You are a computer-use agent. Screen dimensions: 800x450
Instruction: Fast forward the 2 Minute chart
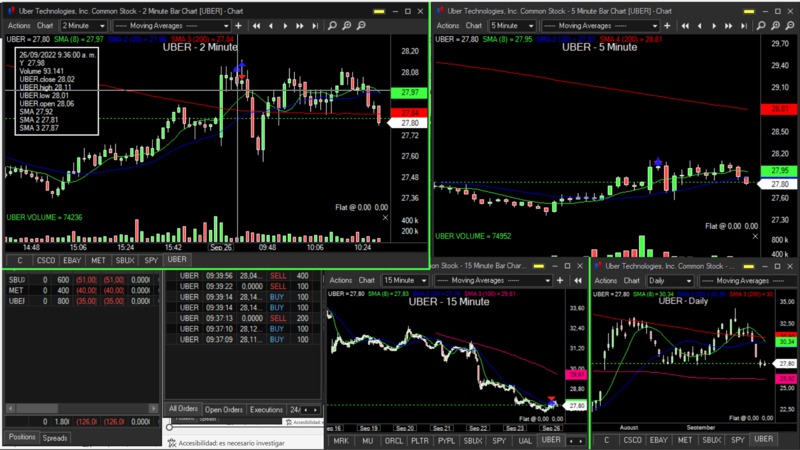pyautogui.click(x=300, y=26)
